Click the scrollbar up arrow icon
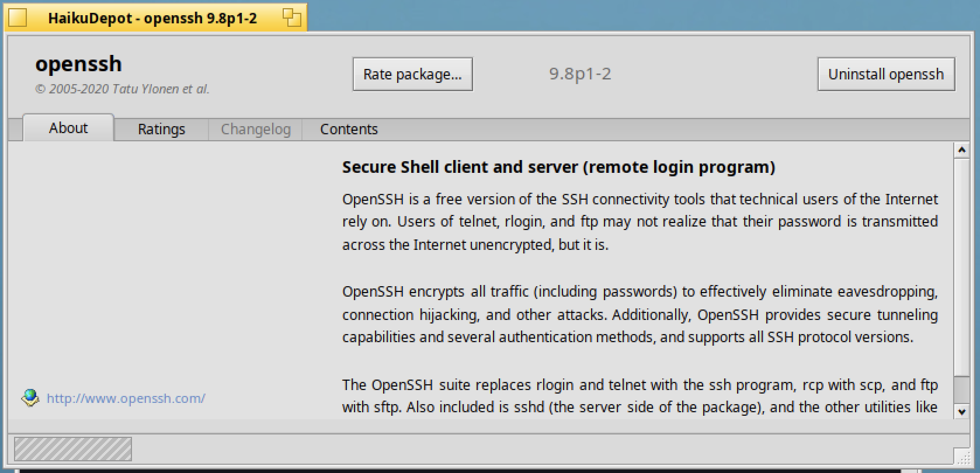980x473 pixels. (x=961, y=151)
